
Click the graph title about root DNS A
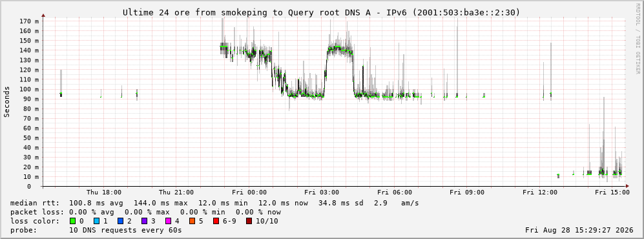point(322,13)
